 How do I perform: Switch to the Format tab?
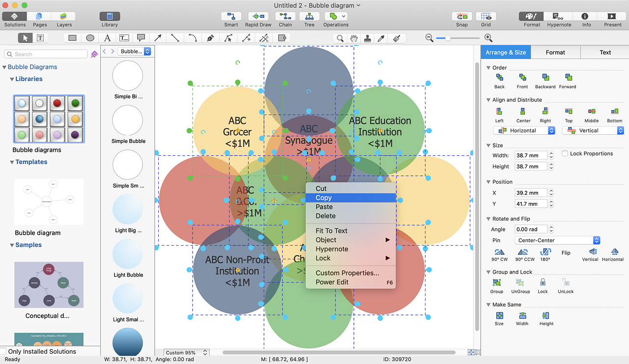click(555, 52)
